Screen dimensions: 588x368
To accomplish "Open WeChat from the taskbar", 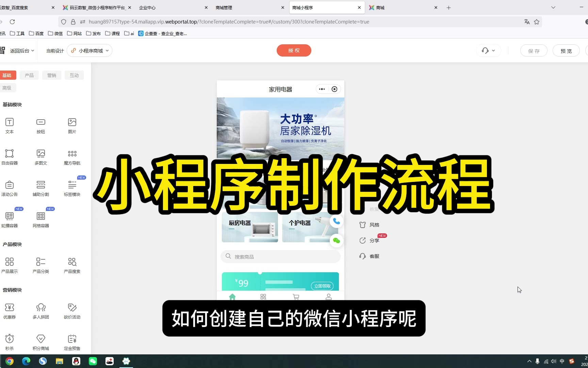I will (x=93, y=361).
